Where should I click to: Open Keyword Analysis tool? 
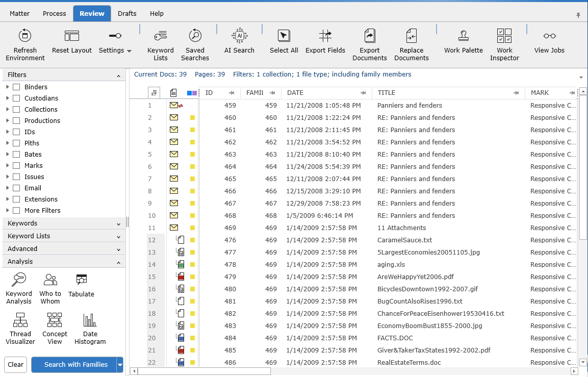tap(19, 289)
